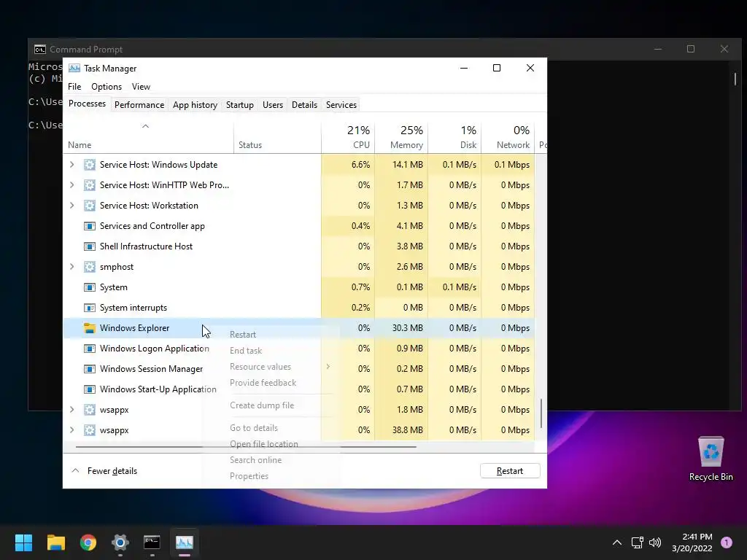Expand the wsappx row using 38.8 MB
This screenshot has width=747, height=560.
click(72, 430)
